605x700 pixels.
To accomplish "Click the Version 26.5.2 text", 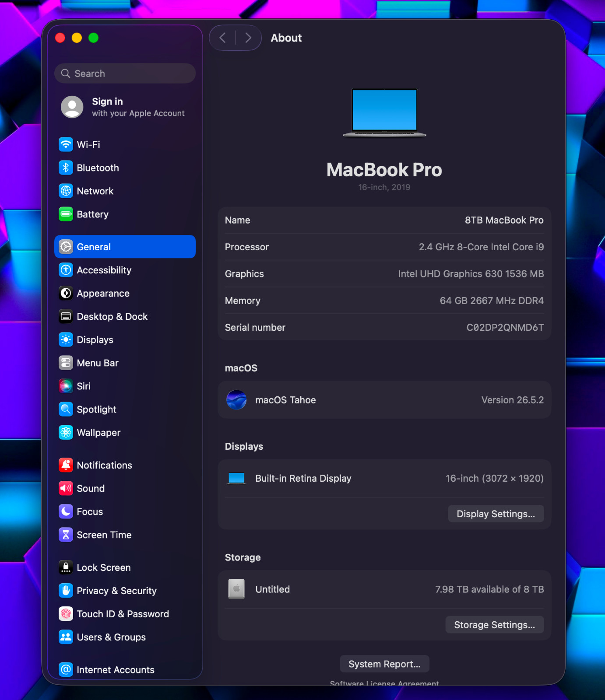I will coord(513,400).
